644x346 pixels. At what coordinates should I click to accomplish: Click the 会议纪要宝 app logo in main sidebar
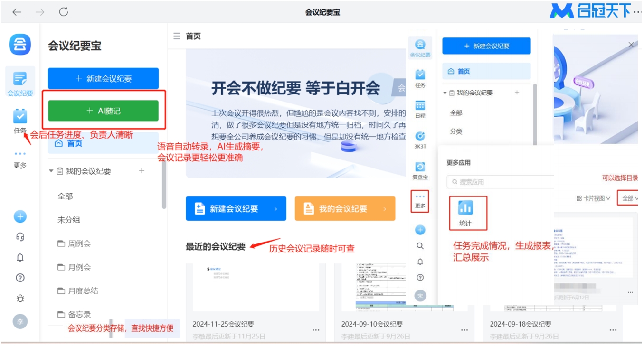(x=20, y=45)
